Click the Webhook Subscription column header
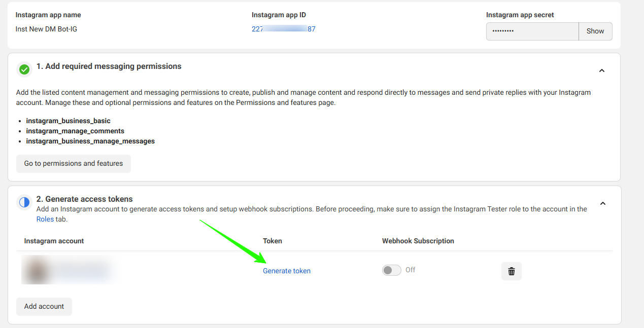 (418, 241)
